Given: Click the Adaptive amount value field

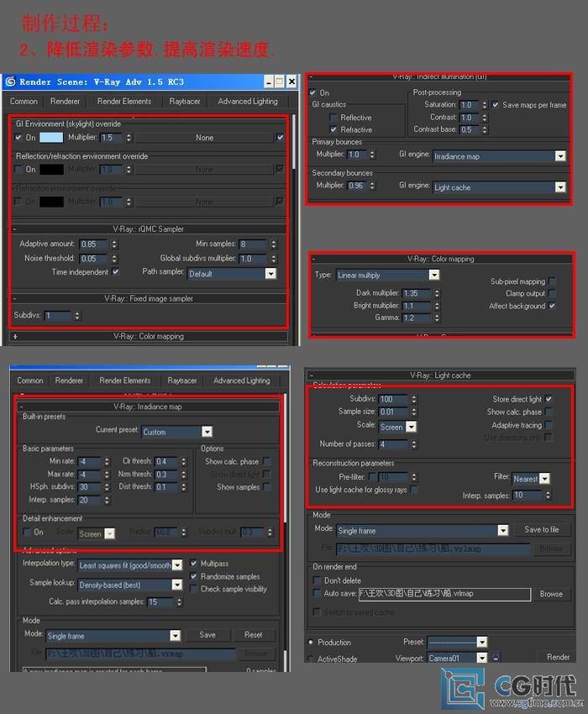Looking at the screenshot, I should click(94, 244).
